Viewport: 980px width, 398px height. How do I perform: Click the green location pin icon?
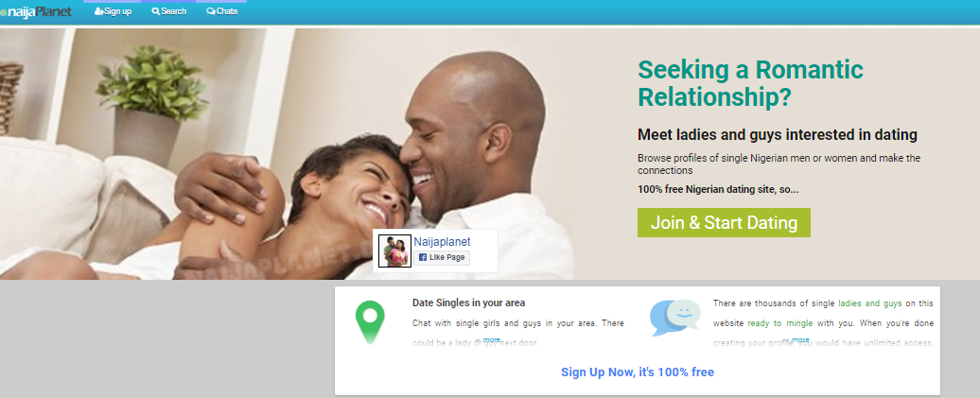point(370,321)
